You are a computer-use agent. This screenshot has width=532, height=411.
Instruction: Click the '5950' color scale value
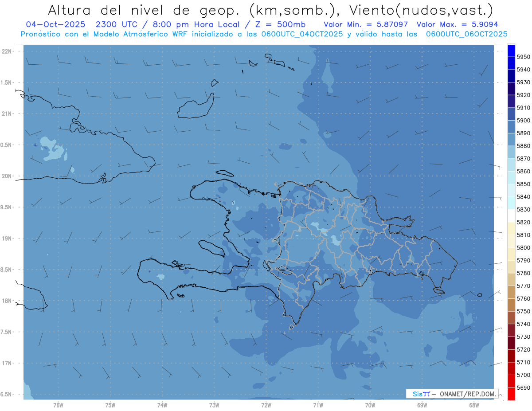click(x=524, y=57)
